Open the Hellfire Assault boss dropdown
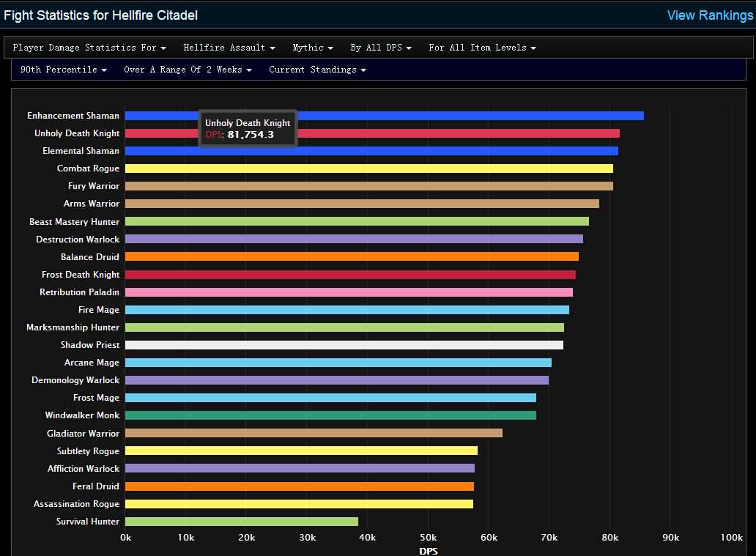 pyautogui.click(x=229, y=48)
